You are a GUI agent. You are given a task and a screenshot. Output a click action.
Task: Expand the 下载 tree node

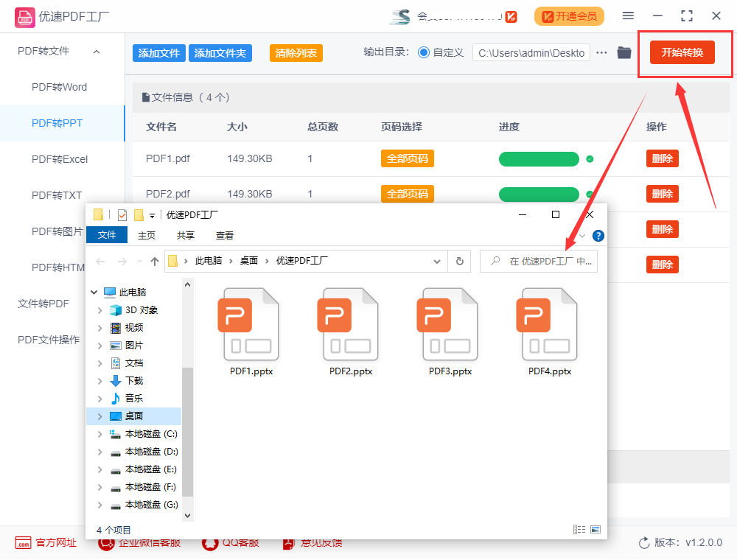pyautogui.click(x=99, y=381)
